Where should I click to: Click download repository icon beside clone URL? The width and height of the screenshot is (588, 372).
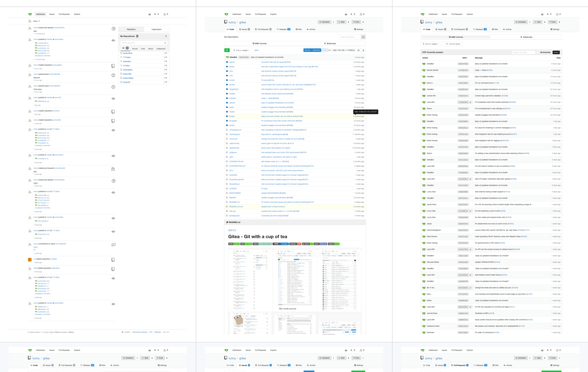pyautogui.click(x=364, y=50)
